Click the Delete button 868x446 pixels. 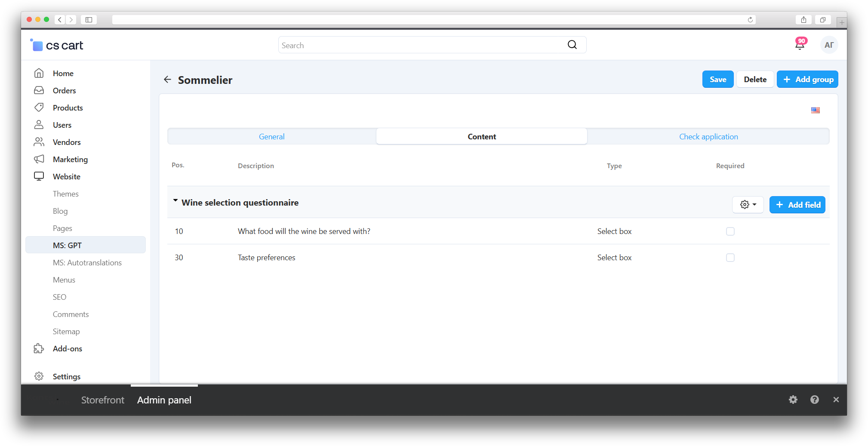click(x=755, y=80)
